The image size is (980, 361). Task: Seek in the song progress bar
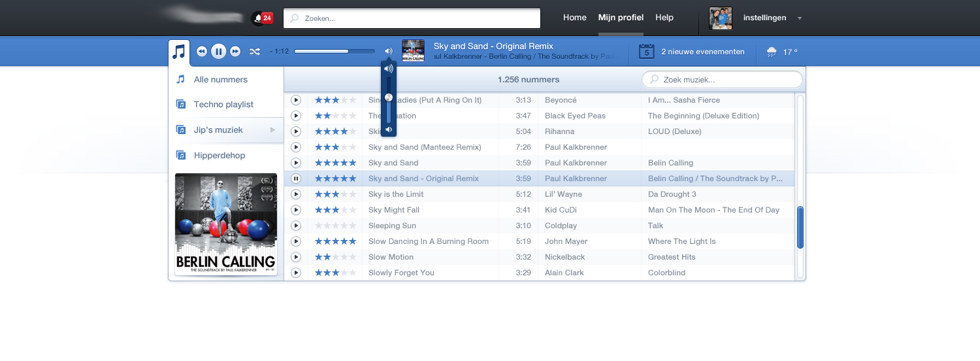(335, 51)
